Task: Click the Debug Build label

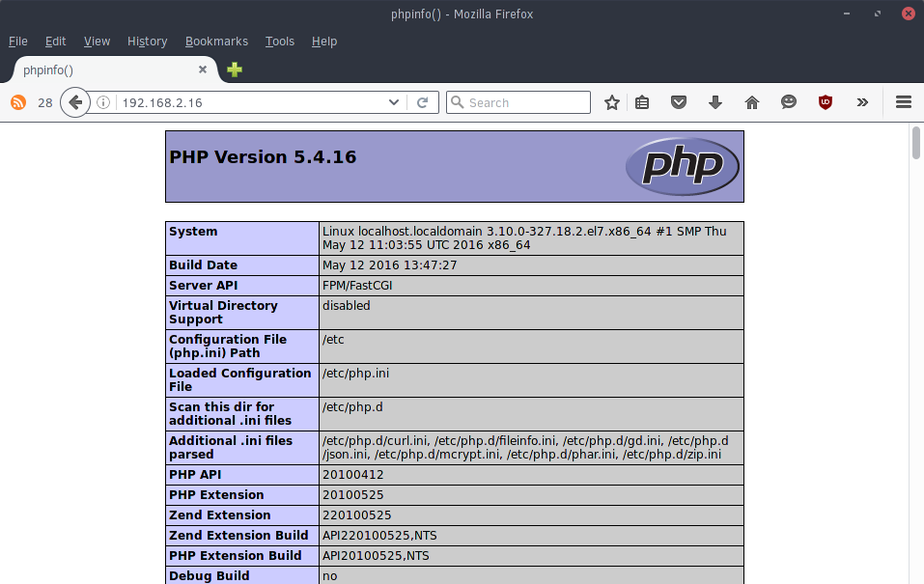Action: coord(210,575)
